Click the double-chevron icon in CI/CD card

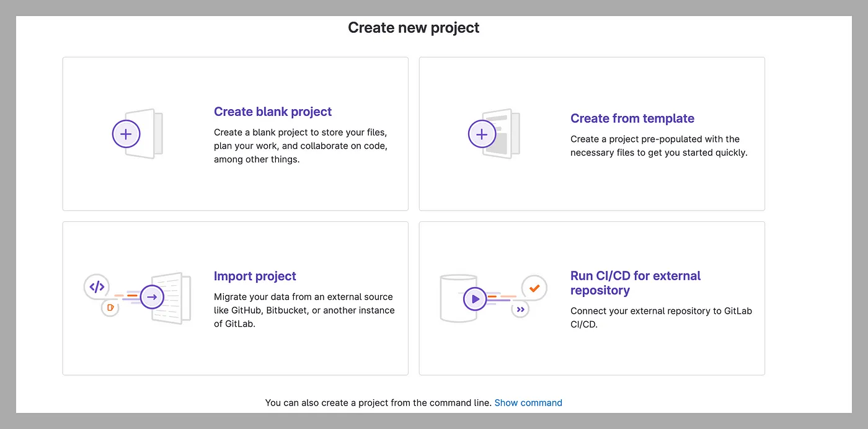[521, 309]
